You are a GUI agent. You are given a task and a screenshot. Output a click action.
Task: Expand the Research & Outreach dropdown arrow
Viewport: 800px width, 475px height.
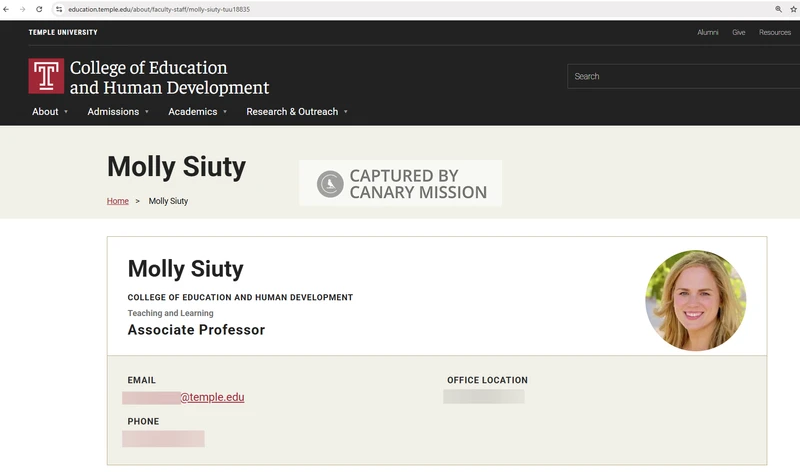point(345,112)
